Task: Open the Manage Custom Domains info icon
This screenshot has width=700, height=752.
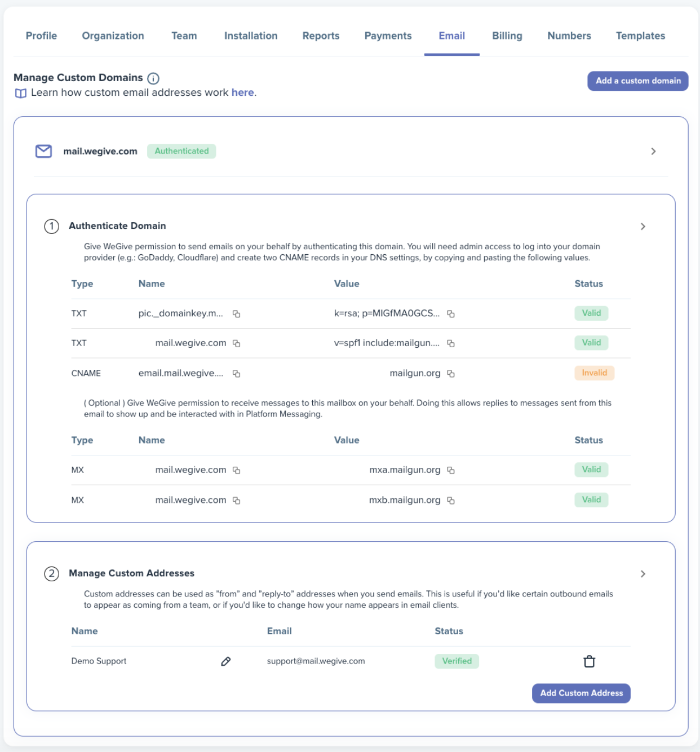Action: point(153,78)
